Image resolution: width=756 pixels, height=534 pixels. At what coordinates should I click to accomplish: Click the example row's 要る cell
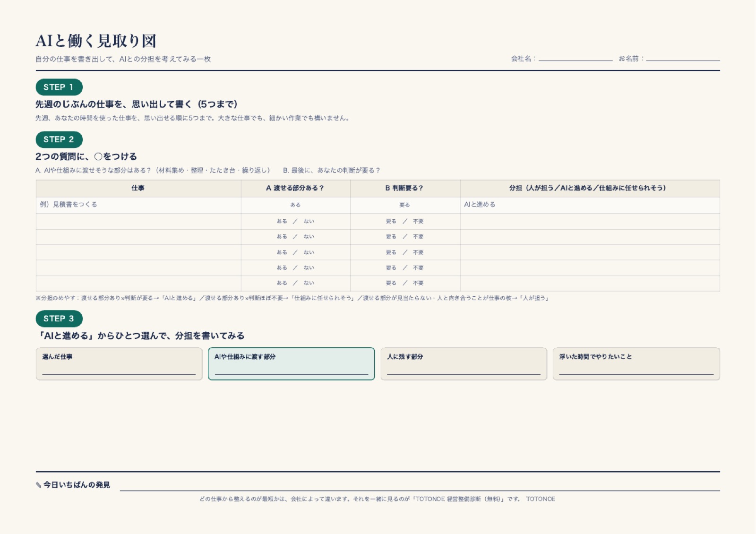point(404,205)
